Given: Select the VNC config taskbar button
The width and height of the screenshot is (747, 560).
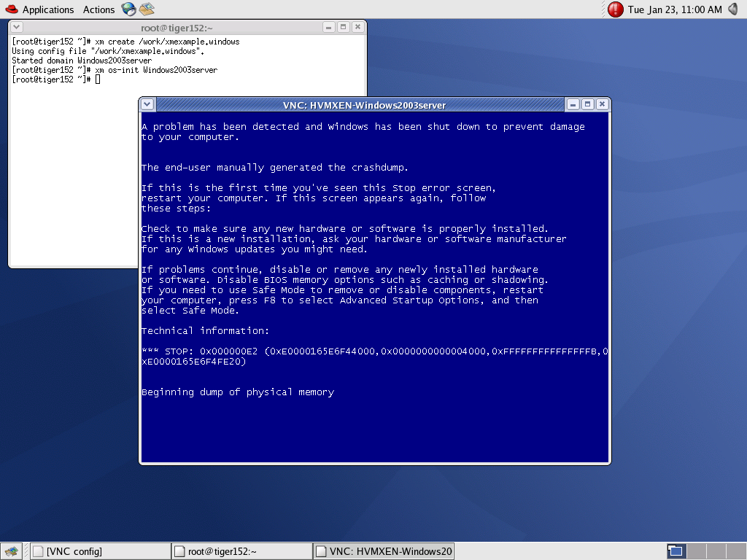Looking at the screenshot, I should [x=100, y=551].
